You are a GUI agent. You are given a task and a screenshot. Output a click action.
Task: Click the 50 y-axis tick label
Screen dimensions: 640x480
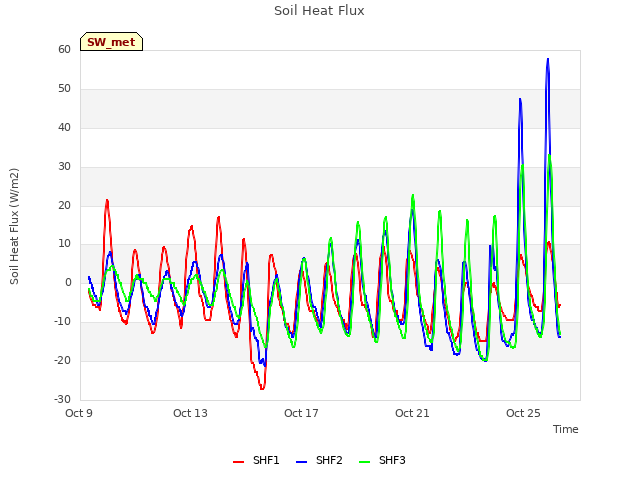point(64,89)
